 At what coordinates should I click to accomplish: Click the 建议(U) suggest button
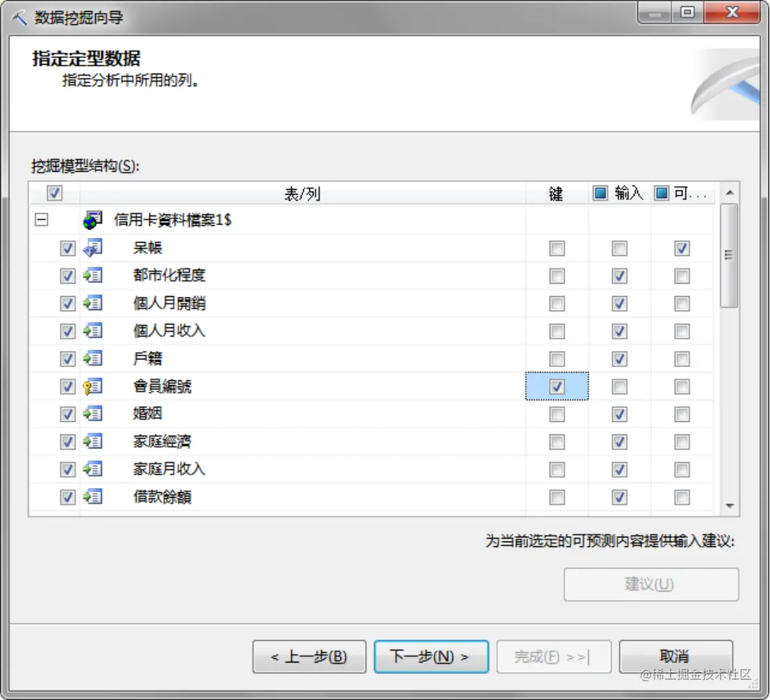(x=651, y=584)
